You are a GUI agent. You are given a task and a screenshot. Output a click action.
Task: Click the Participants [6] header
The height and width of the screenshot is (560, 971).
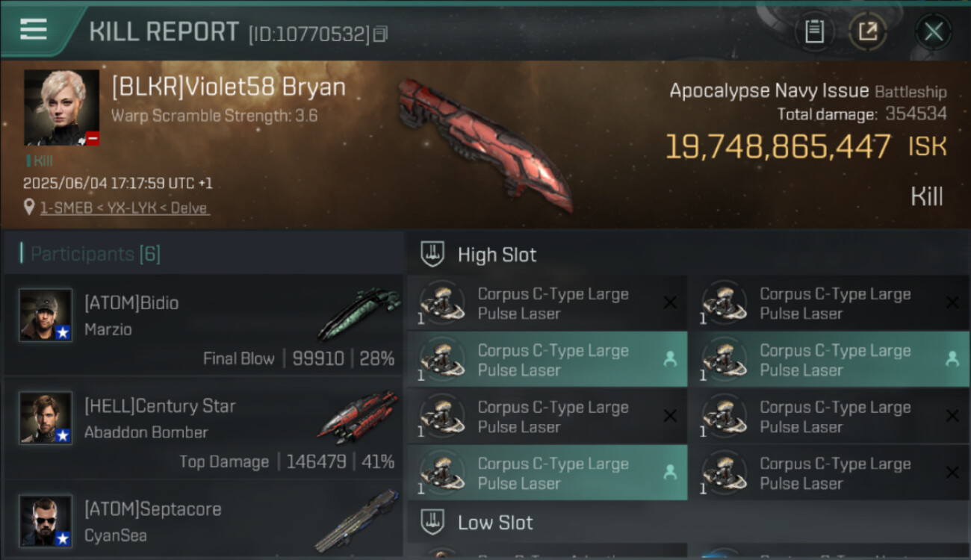point(95,254)
